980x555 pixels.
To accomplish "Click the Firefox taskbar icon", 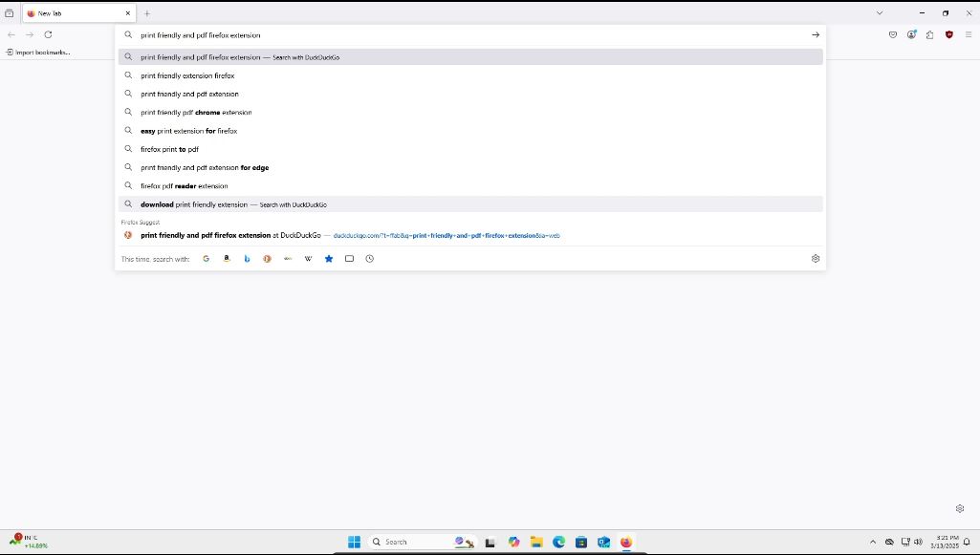I will [x=626, y=542].
